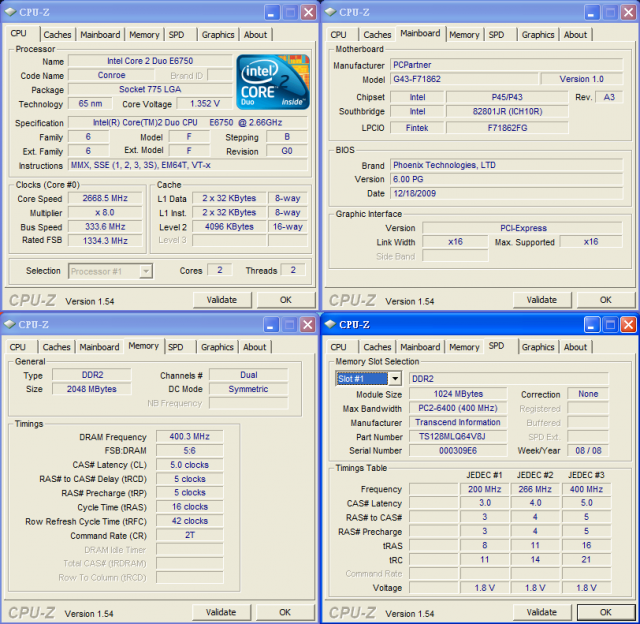Click OK in the Mainboard window
The height and width of the screenshot is (624, 640).
point(606,300)
